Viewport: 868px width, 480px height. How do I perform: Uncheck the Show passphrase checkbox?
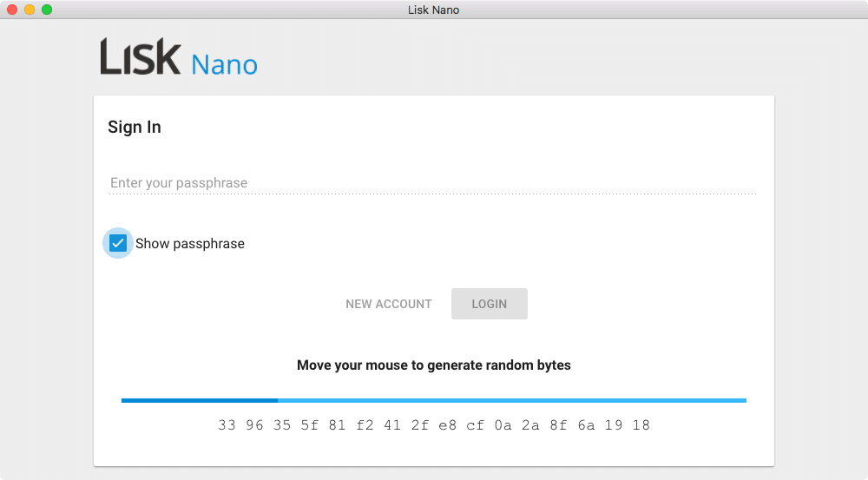tap(118, 243)
